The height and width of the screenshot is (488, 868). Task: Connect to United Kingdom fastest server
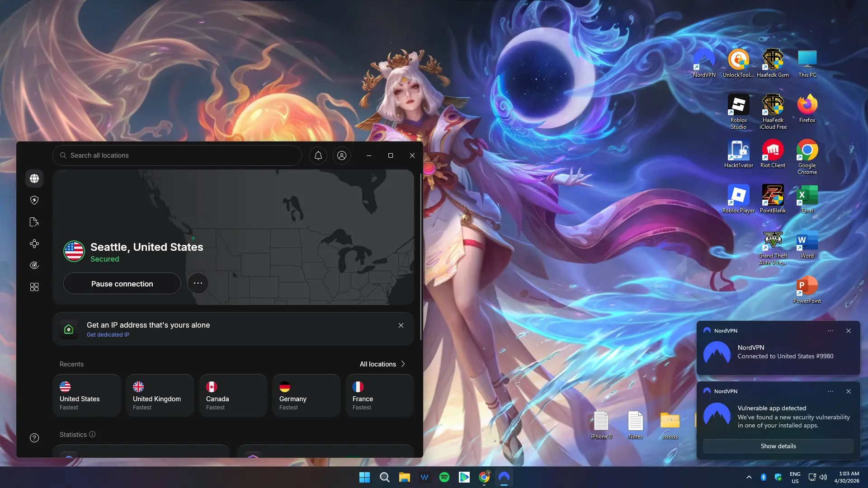[x=160, y=396]
